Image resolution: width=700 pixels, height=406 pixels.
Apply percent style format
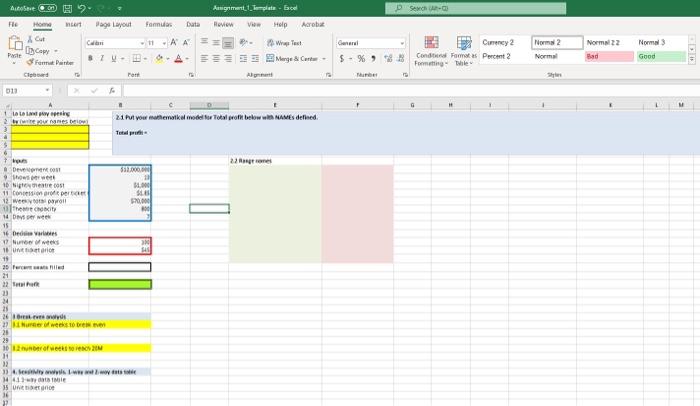point(361,59)
